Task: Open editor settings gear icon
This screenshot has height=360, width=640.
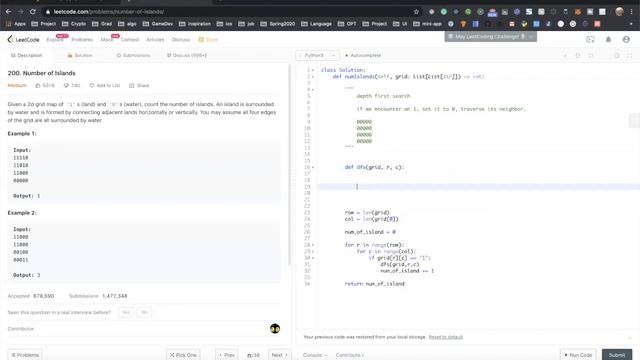Action: click(617, 55)
